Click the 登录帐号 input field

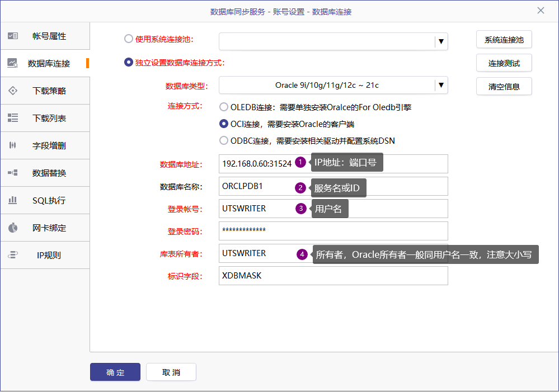[333, 209]
